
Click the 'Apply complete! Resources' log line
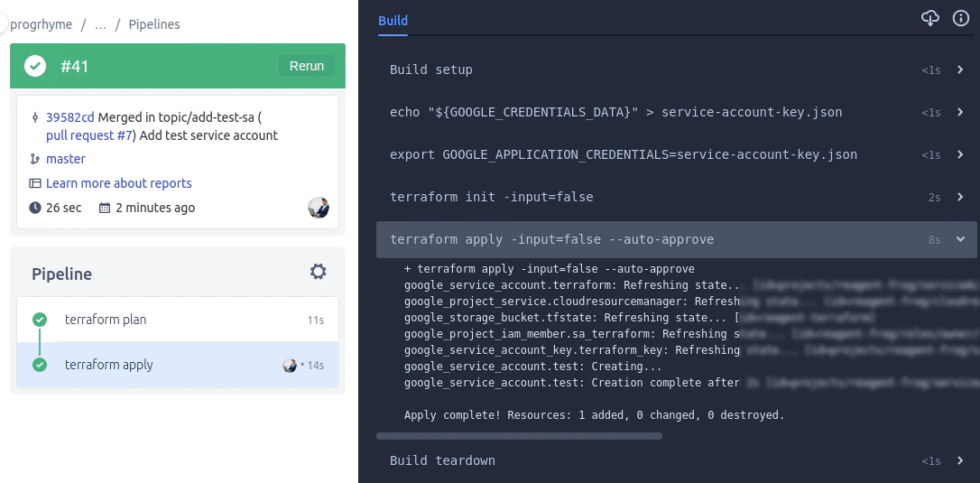pos(595,414)
